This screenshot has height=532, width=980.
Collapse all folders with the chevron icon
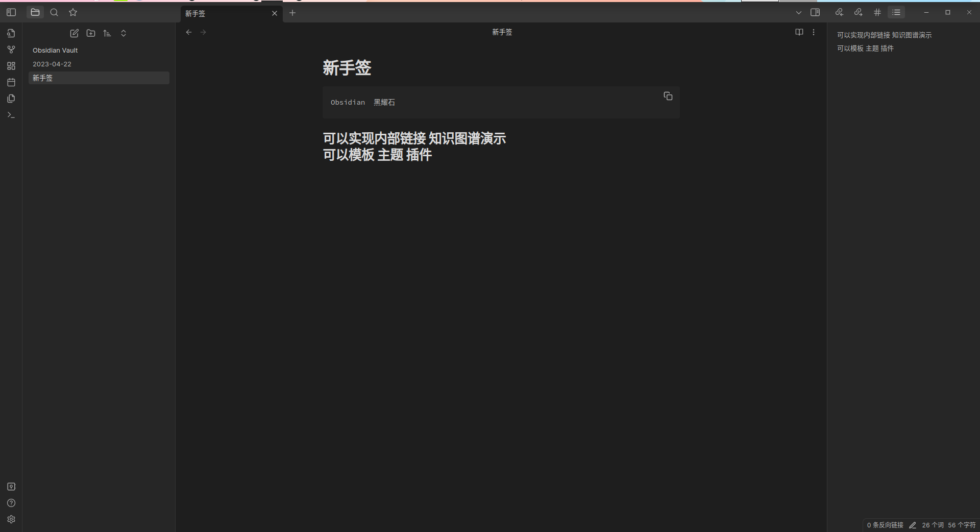tap(124, 33)
